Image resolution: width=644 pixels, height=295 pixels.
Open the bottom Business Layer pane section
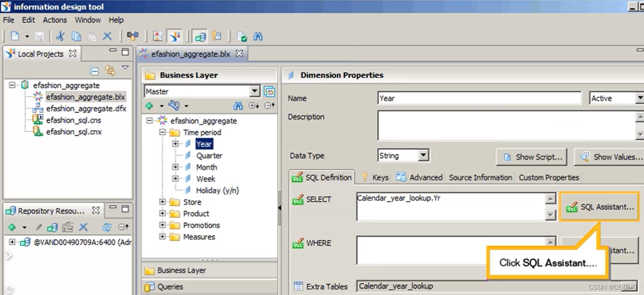[209, 270]
